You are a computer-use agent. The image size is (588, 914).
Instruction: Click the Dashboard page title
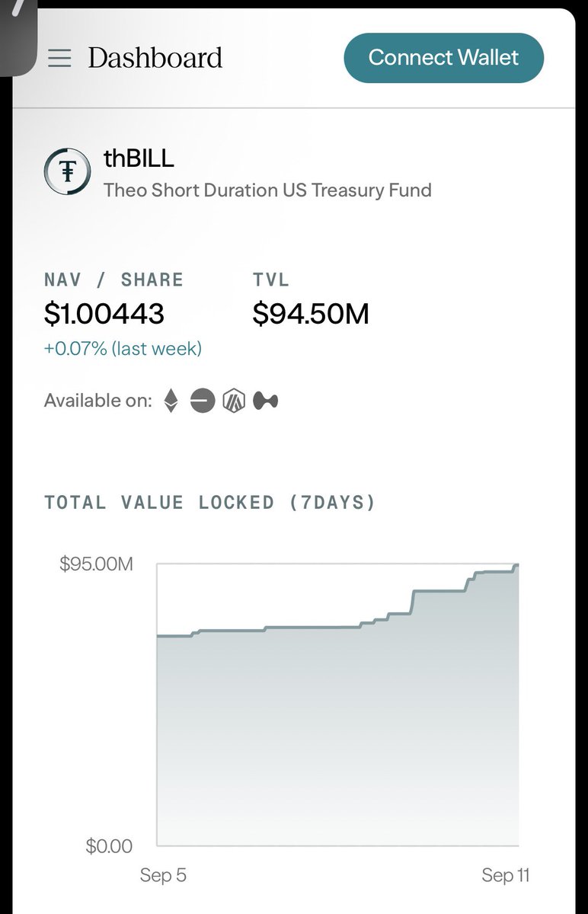click(x=155, y=58)
